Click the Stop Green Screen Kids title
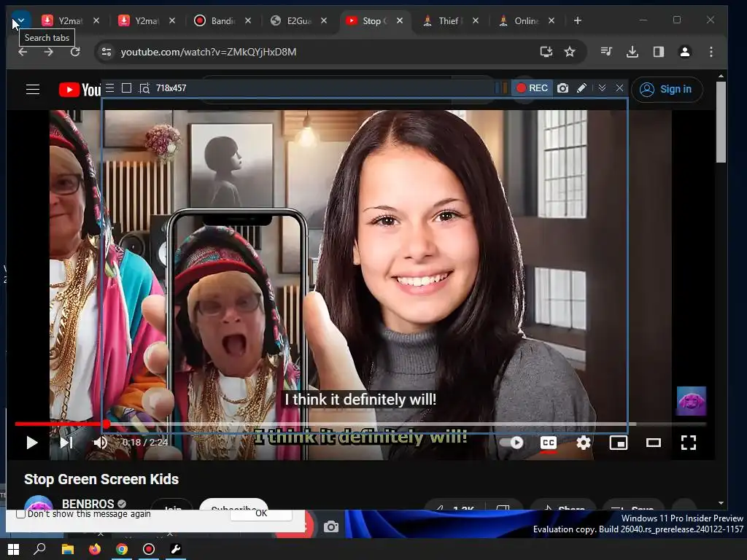 click(x=101, y=479)
